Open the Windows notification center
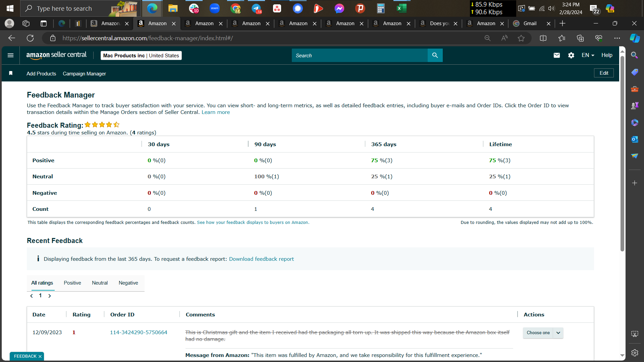644x362 pixels. click(x=594, y=9)
